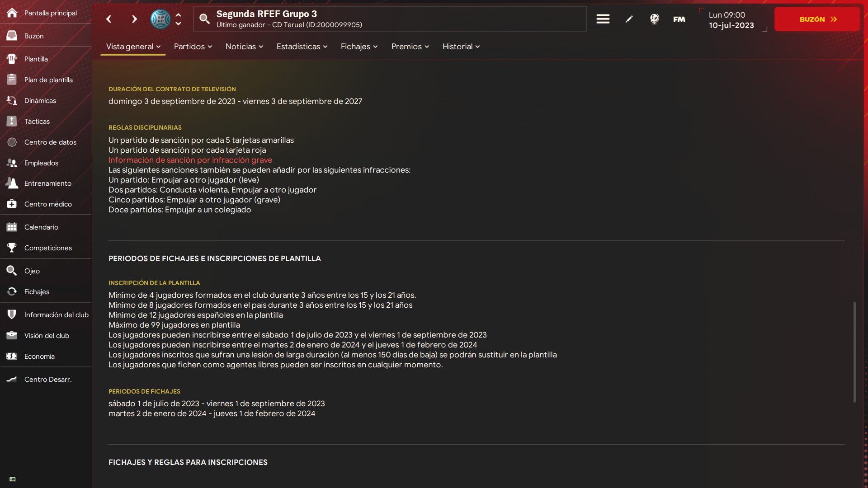Open Plantilla squad shirt icon
Viewport: 868px width, 488px height.
12,59
